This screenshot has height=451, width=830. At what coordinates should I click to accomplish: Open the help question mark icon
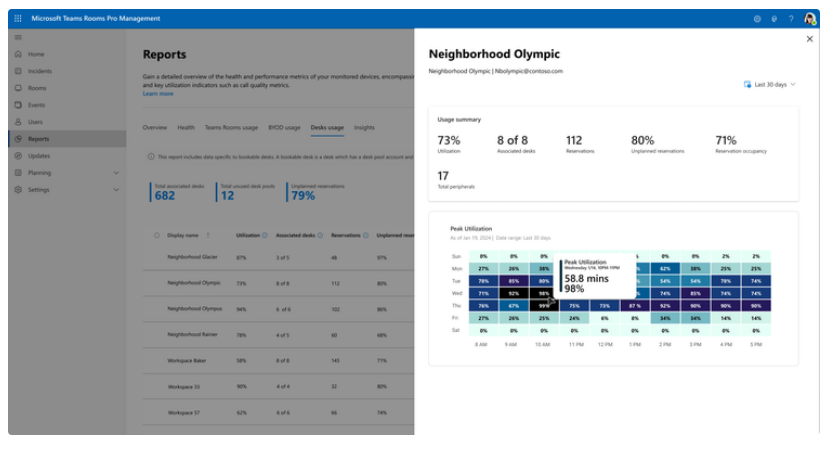pos(791,19)
